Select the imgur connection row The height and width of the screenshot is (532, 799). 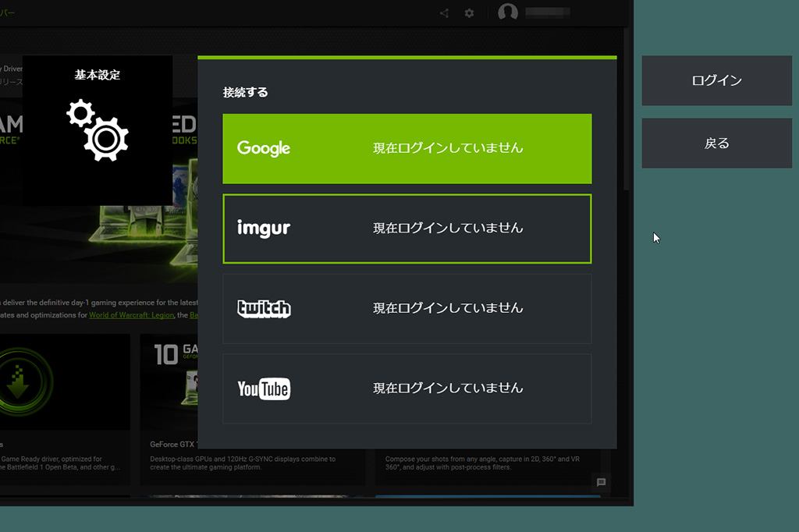coord(407,229)
